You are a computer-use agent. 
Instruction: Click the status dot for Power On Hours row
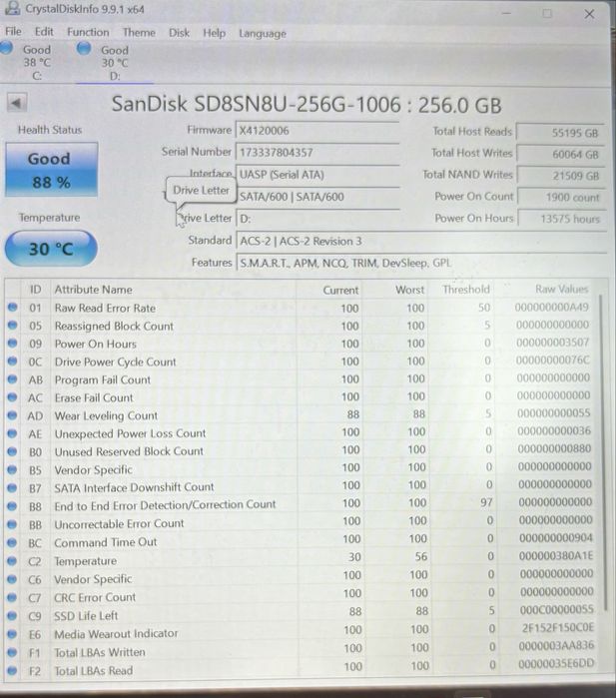(x=12, y=344)
